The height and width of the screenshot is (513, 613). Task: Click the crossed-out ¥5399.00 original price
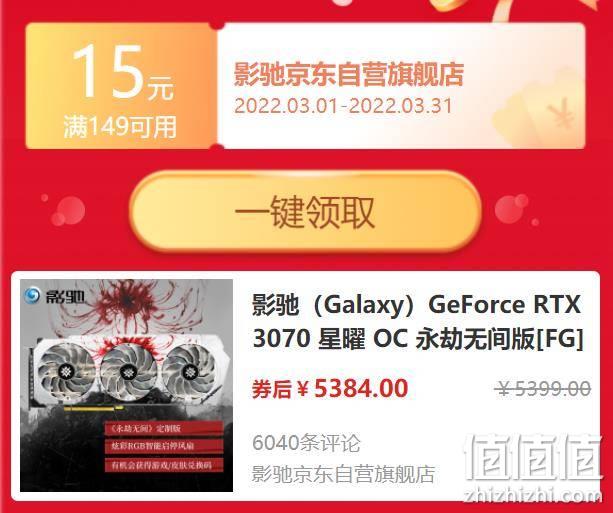coord(543,389)
